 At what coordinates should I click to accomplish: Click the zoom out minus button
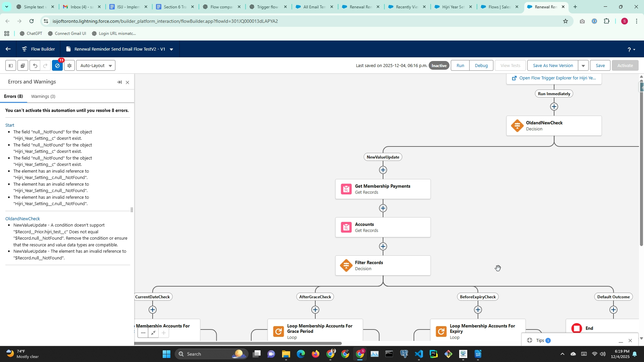(143, 333)
